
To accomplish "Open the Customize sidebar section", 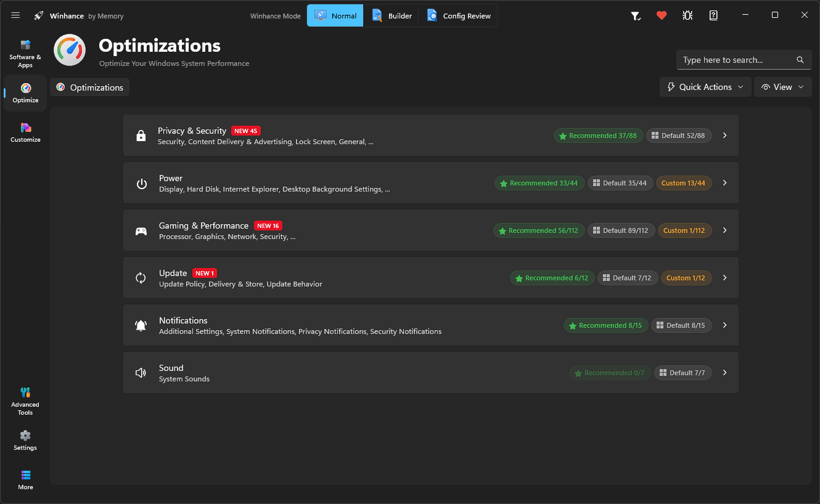I will (x=25, y=132).
